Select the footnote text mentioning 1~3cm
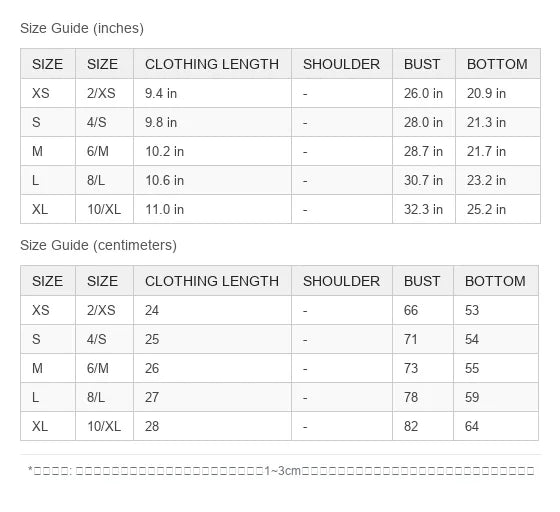The height and width of the screenshot is (512, 560). (281, 471)
